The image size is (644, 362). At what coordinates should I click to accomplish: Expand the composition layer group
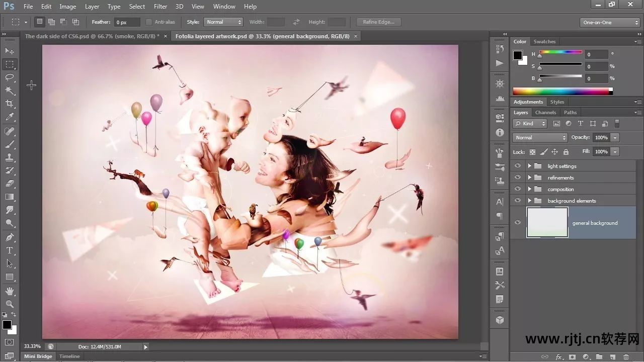(x=529, y=189)
